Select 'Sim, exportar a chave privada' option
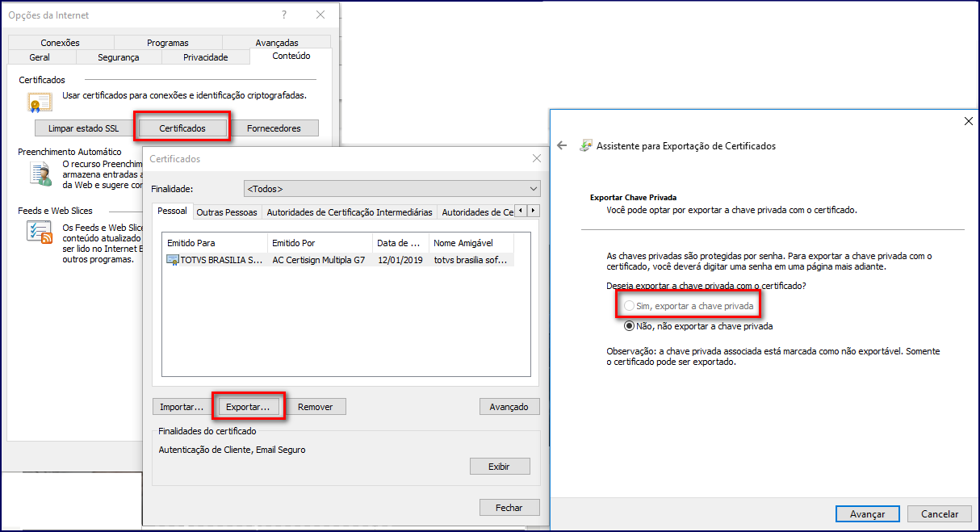 (689, 307)
